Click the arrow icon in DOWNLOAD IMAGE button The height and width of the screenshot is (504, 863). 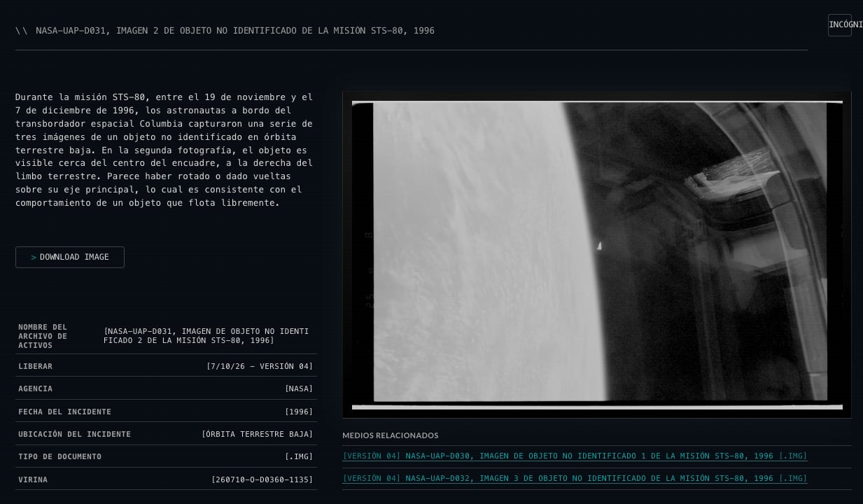34,258
